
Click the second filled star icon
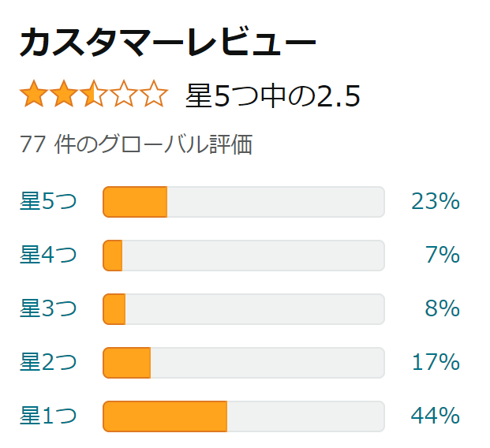[64, 94]
